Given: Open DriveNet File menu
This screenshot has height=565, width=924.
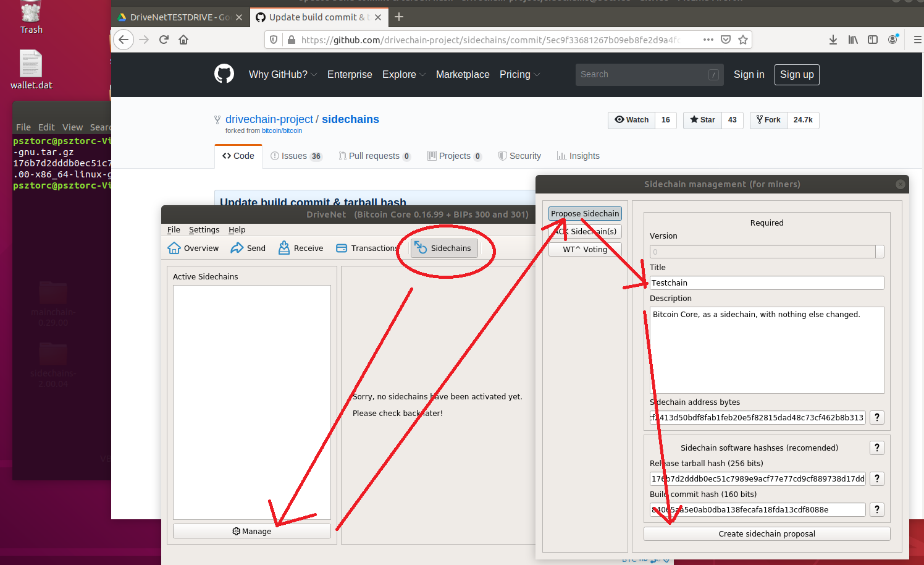Looking at the screenshot, I should point(174,229).
